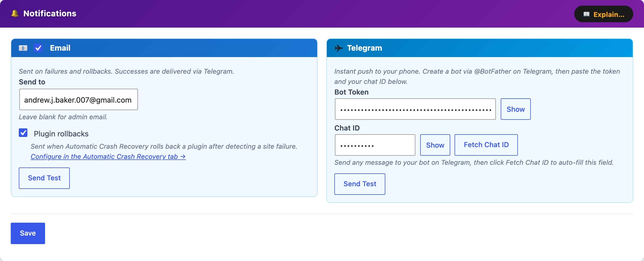Click the bell icon beside Notifications
Viewport: 644px width, 261px height.
pos(15,13)
